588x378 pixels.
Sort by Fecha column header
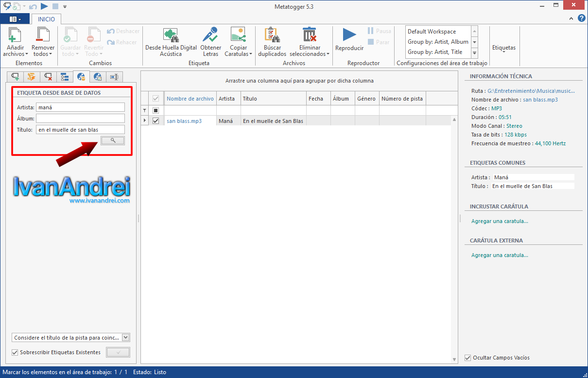click(x=318, y=99)
